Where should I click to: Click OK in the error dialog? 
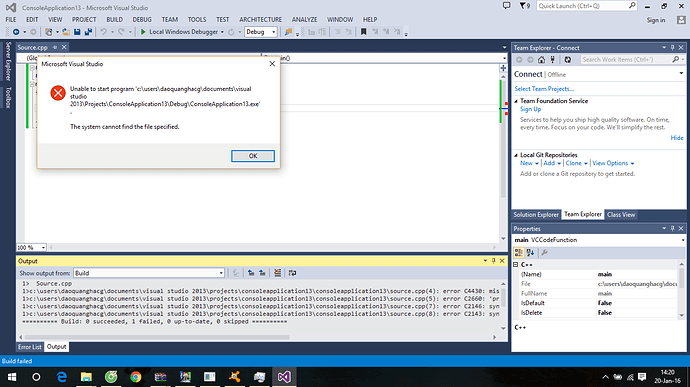coord(253,156)
